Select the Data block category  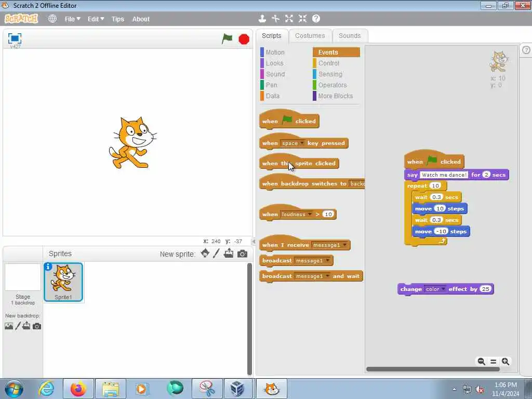coord(272,96)
